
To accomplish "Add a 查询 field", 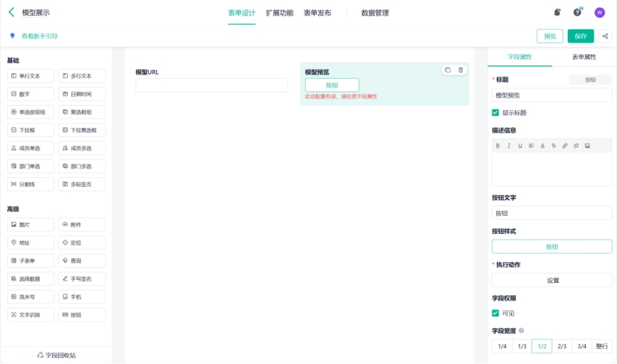I will pos(82,261).
